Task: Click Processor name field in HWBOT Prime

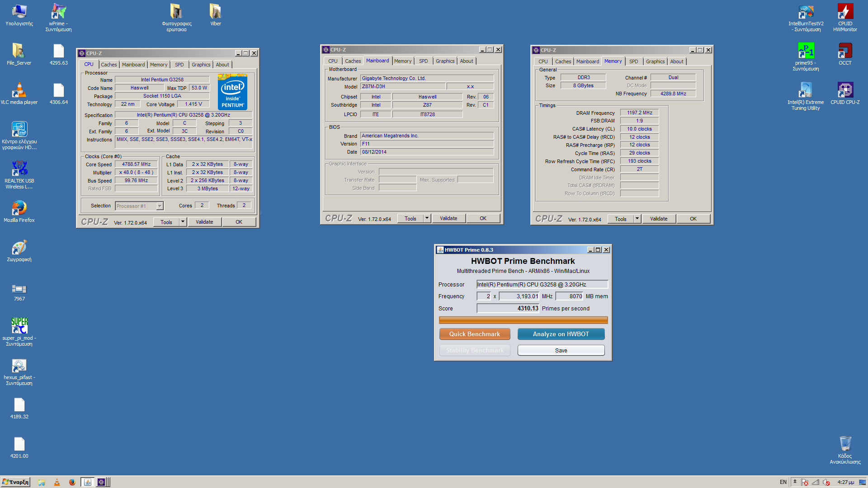Action: pos(542,284)
